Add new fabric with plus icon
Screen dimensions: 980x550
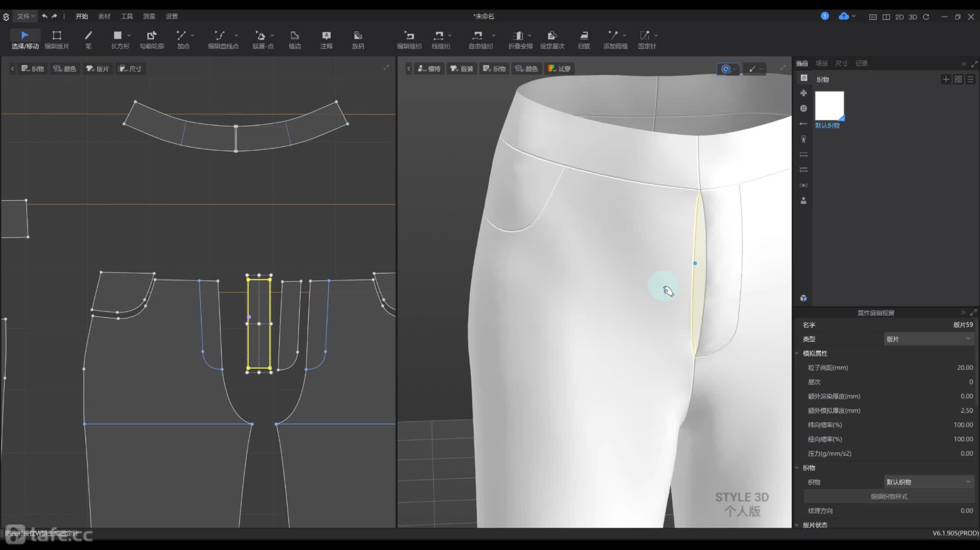[945, 79]
